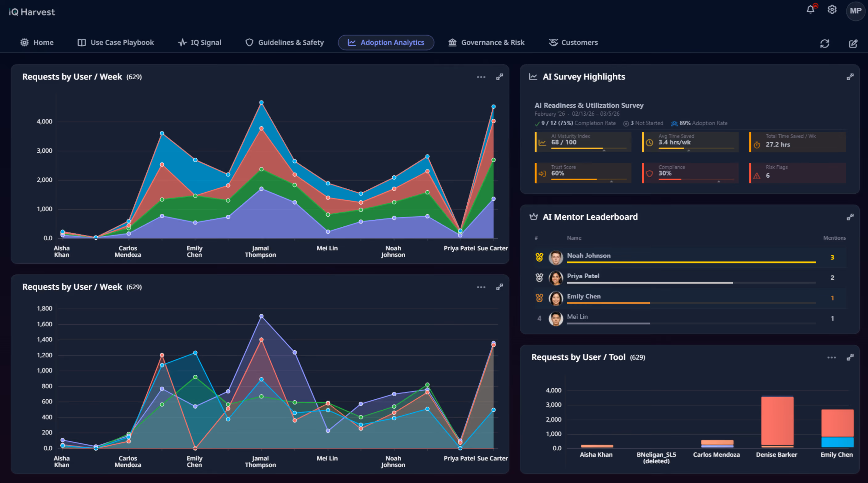Click the Avg Time Saved clock icon
868x483 pixels.
point(650,142)
